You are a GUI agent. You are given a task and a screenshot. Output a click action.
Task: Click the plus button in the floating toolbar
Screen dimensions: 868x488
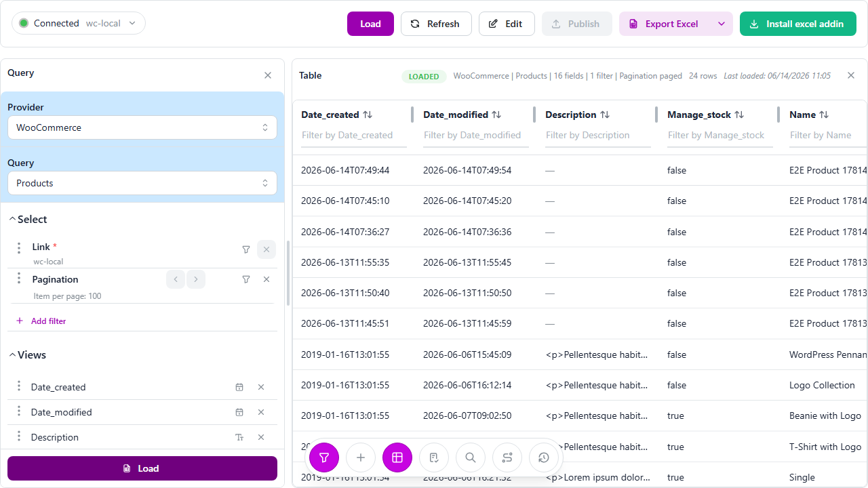coord(361,457)
